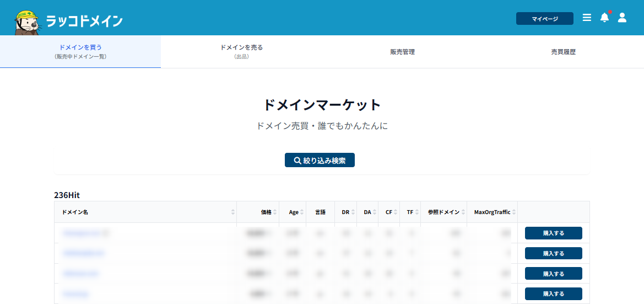Sort by DA column arrows

(x=375, y=212)
